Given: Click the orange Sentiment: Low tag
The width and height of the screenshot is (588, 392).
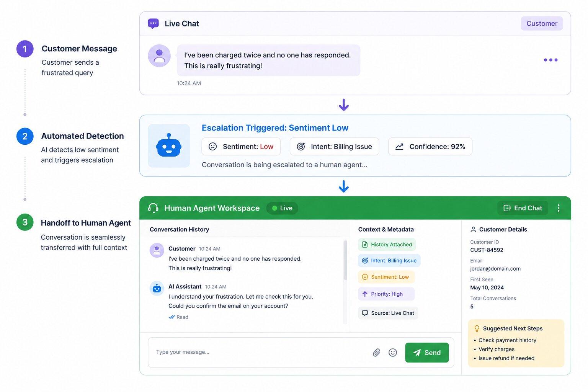Looking at the screenshot, I should (x=386, y=277).
